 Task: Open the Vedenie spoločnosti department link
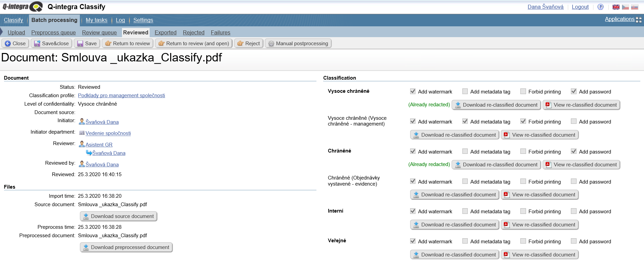click(x=108, y=133)
